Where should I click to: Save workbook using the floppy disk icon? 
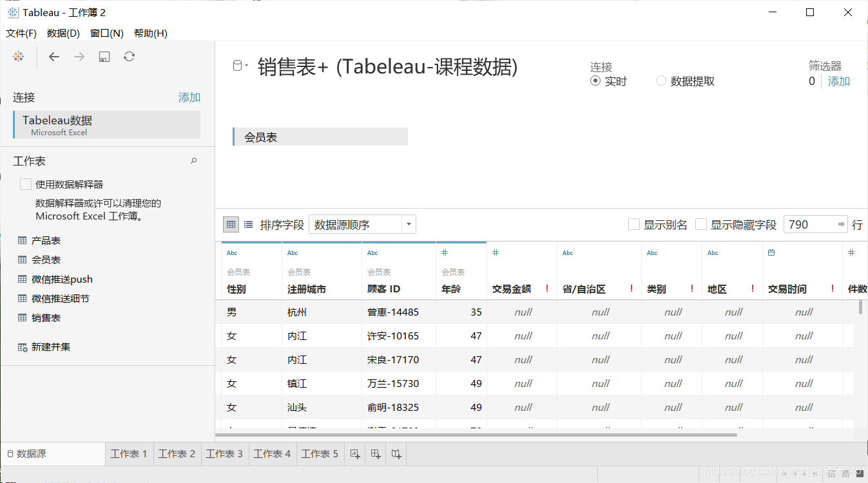104,57
